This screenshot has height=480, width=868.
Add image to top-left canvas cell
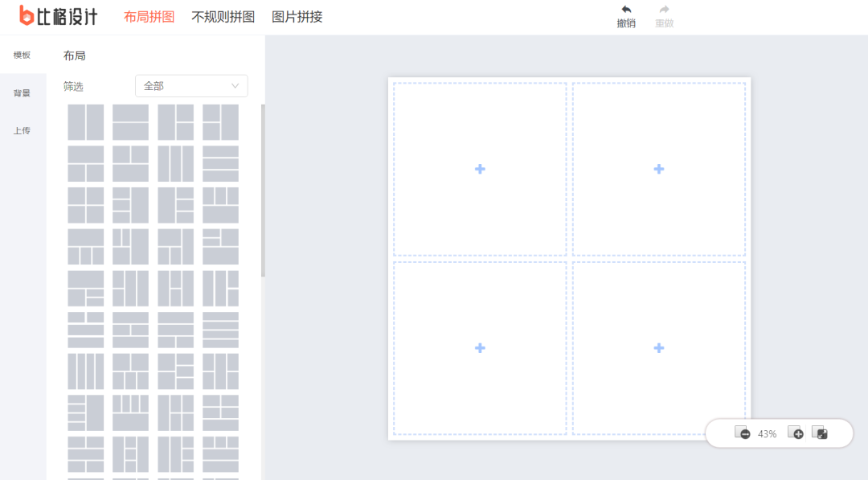point(480,169)
